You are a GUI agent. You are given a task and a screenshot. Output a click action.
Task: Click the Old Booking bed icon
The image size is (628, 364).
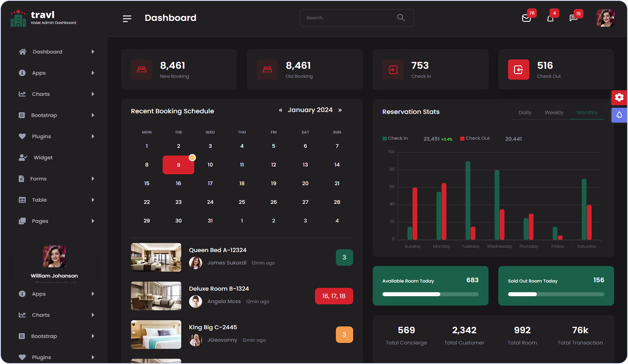(x=267, y=70)
